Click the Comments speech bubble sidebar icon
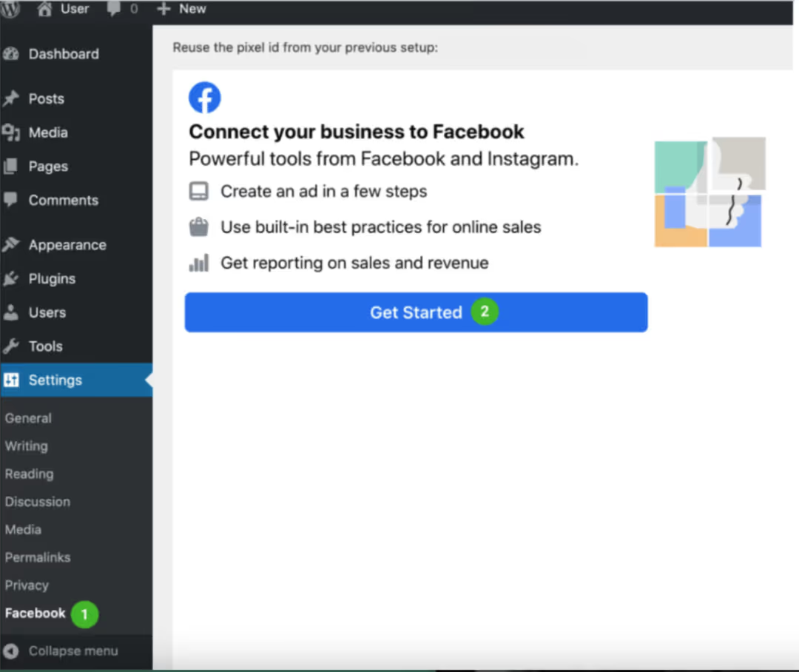 click(x=10, y=199)
